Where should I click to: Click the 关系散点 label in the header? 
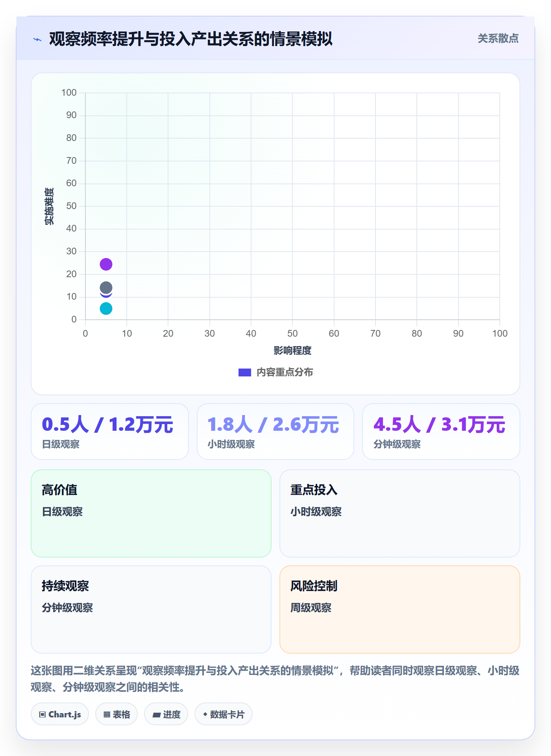click(498, 39)
